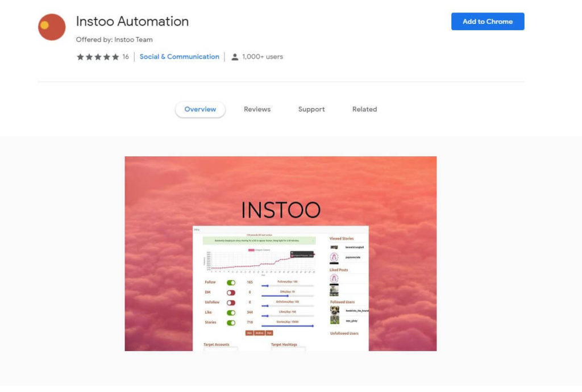
Task: Toggle the Stories switch in the preview
Action: (x=231, y=323)
